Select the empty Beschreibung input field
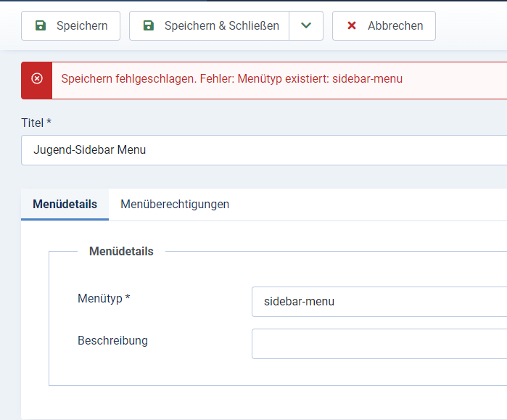Viewport: 507px width, 420px height. click(379, 344)
